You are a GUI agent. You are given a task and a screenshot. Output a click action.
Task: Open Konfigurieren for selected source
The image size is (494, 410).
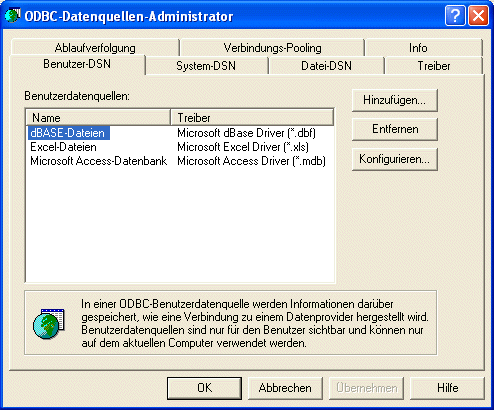395,159
